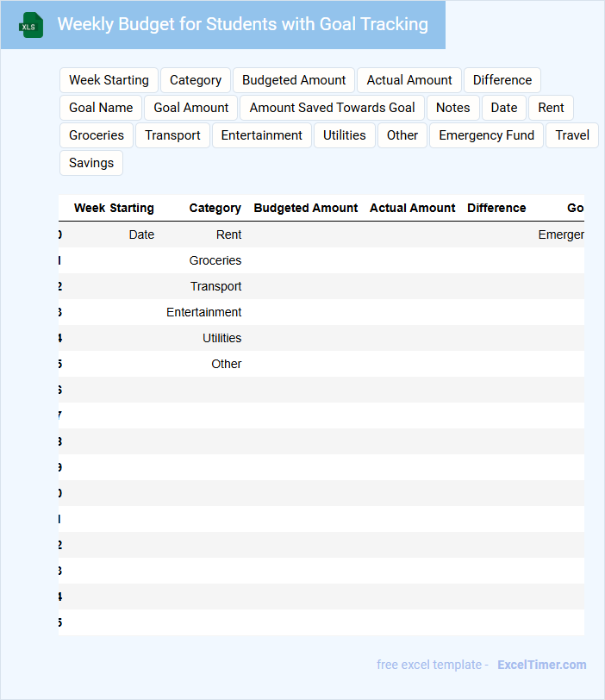Select the Difference column header

[x=496, y=208]
